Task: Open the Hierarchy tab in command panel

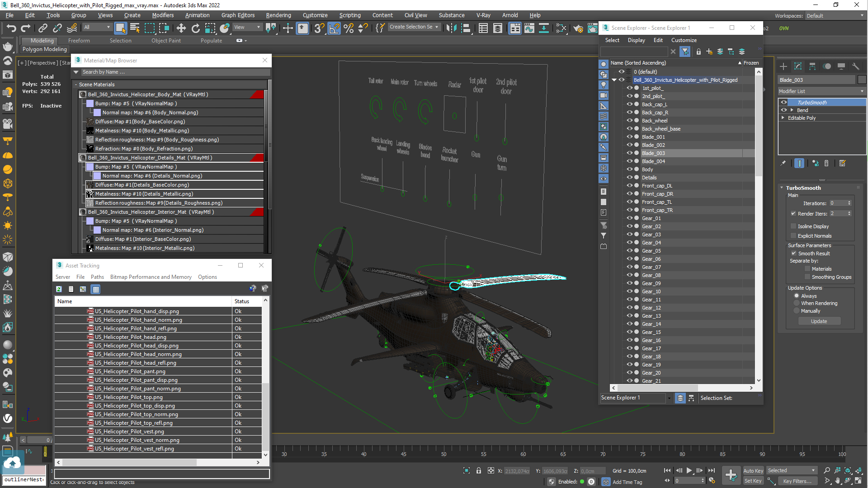Action: tap(812, 66)
